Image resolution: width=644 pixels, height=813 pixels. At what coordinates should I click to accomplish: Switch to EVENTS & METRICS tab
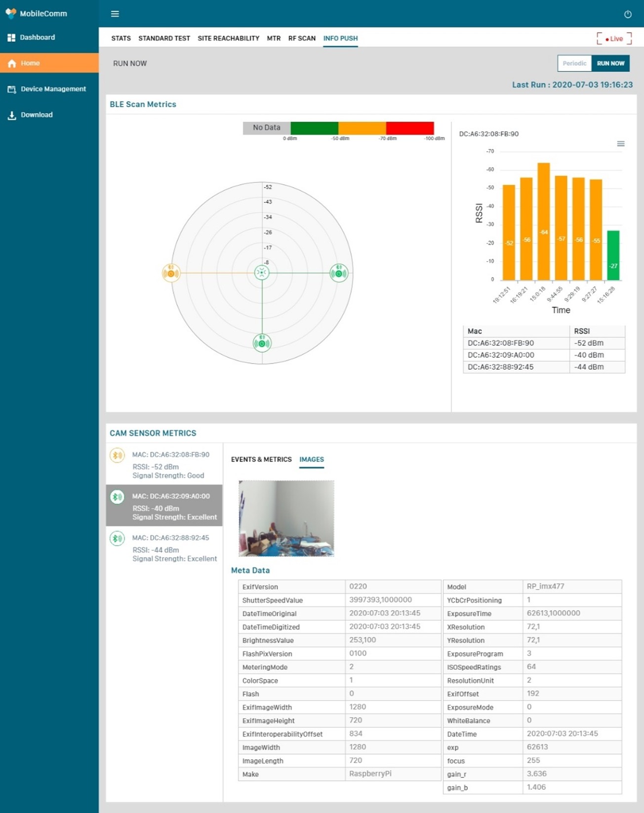pyautogui.click(x=261, y=459)
